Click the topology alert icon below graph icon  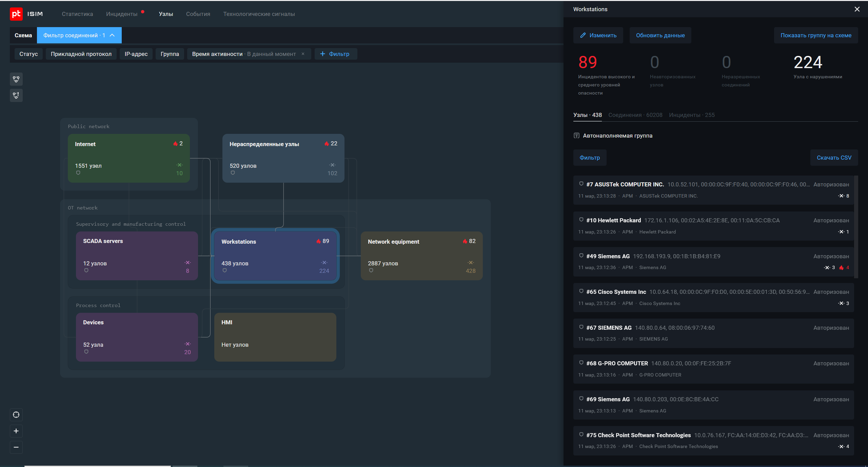click(x=16, y=96)
